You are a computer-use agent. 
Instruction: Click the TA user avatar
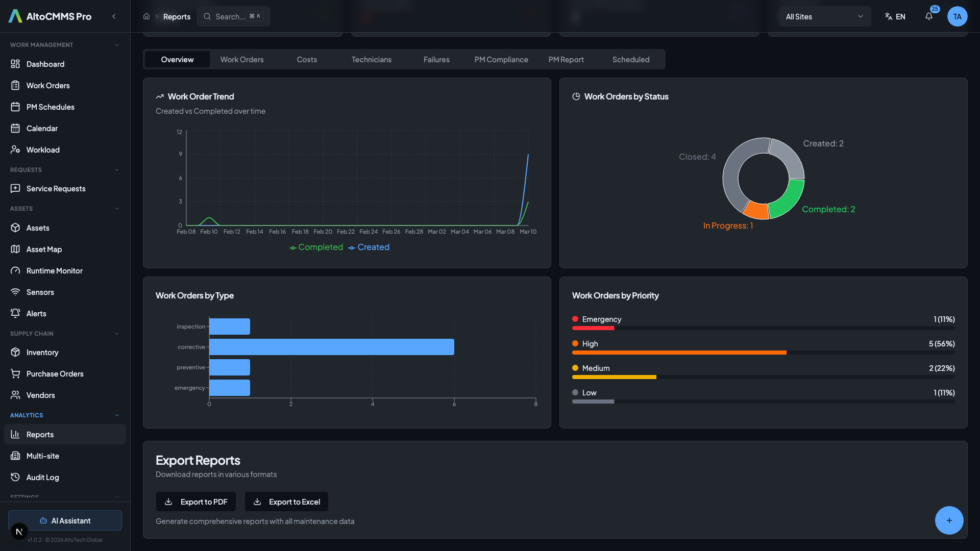tap(957, 16)
